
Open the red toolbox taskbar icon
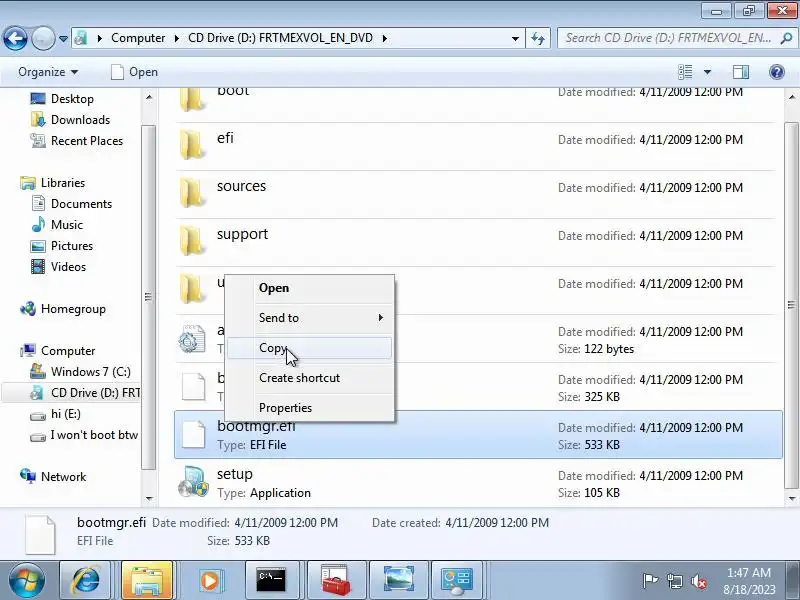[x=336, y=581]
